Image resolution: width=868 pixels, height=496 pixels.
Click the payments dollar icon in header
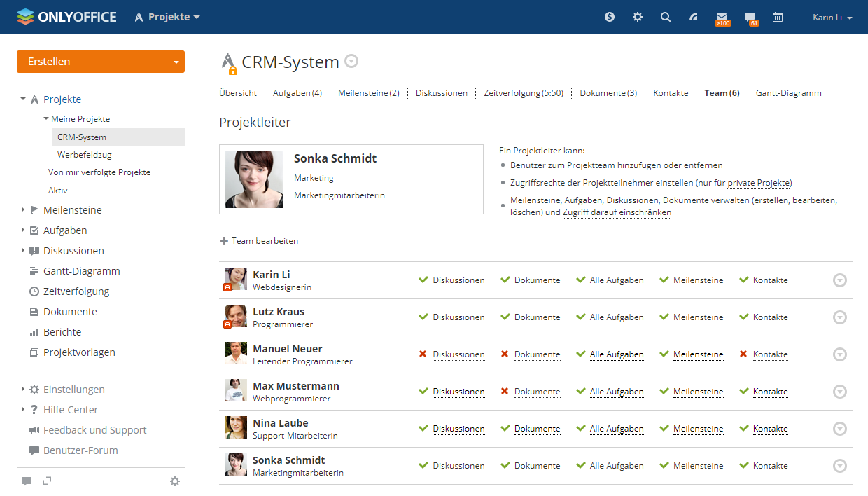[610, 17]
